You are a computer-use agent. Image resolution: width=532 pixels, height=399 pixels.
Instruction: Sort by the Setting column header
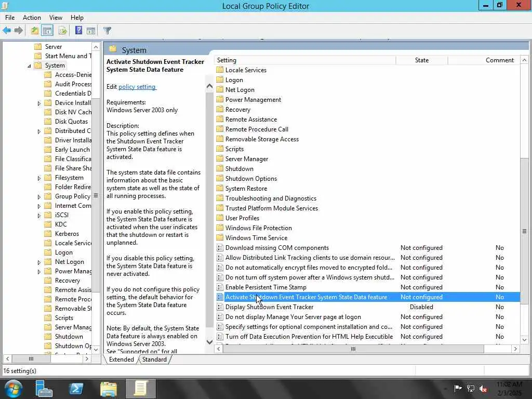point(305,60)
